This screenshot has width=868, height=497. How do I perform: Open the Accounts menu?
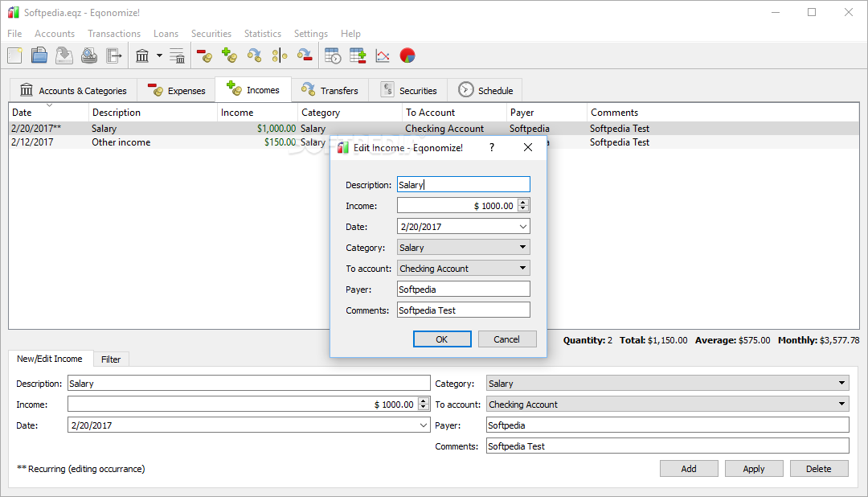point(55,34)
